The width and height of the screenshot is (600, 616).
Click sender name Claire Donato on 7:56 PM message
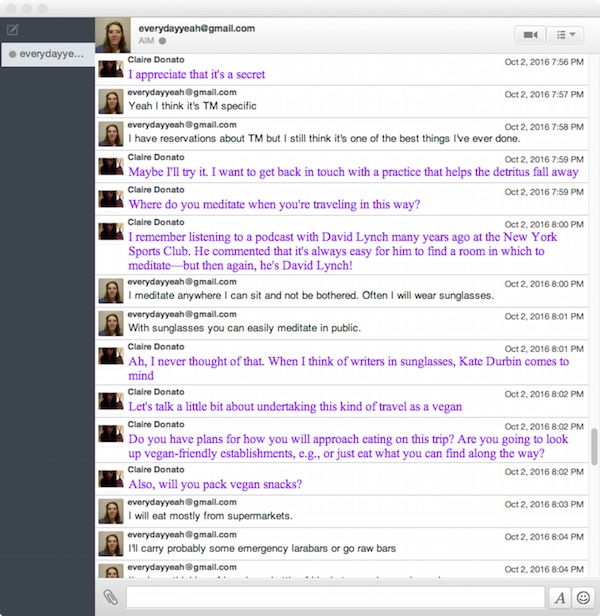pos(156,60)
